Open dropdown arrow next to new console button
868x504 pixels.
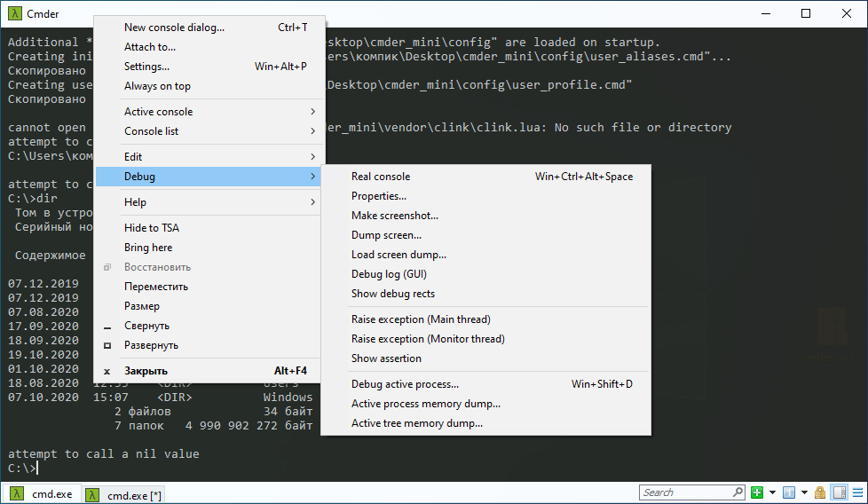772,492
